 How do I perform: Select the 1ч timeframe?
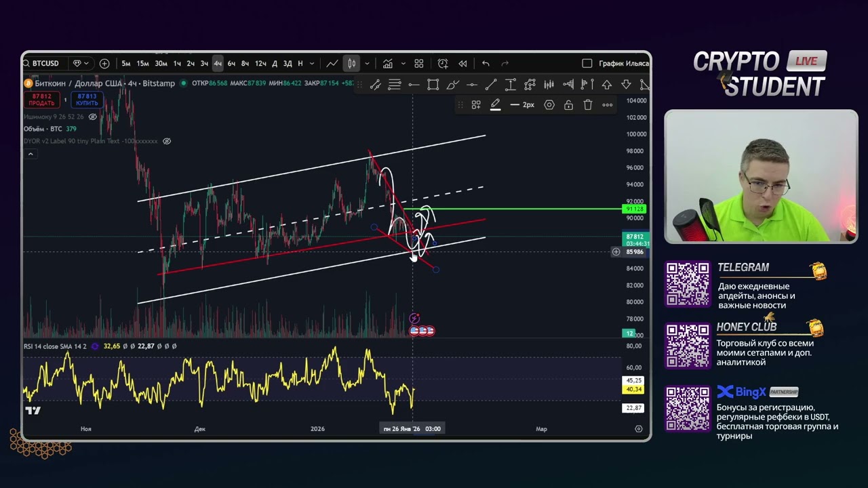point(177,63)
